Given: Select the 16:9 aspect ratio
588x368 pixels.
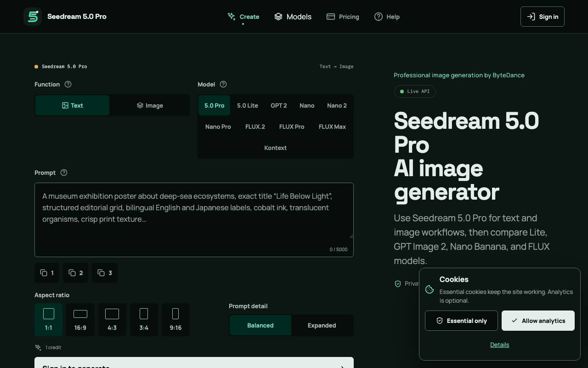Looking at the screenshot, I should pyautogui.click(x=80, y=320).
